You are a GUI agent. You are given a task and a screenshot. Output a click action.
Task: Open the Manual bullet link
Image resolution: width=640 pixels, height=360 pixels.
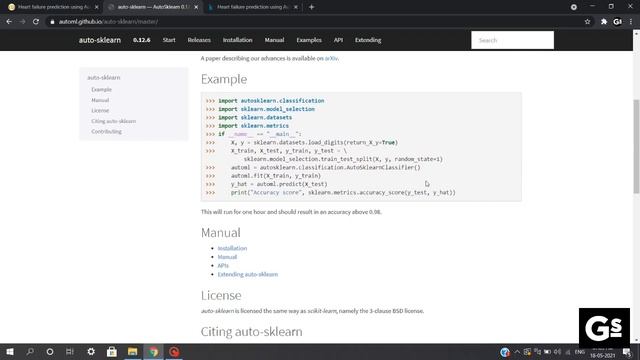(x=227, y=257)
